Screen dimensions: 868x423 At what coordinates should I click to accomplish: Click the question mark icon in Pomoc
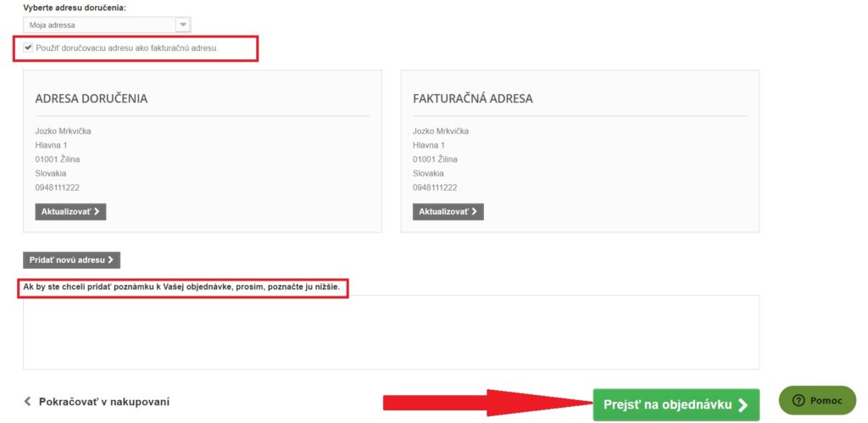pyautogui.click(x=798, y=400)
